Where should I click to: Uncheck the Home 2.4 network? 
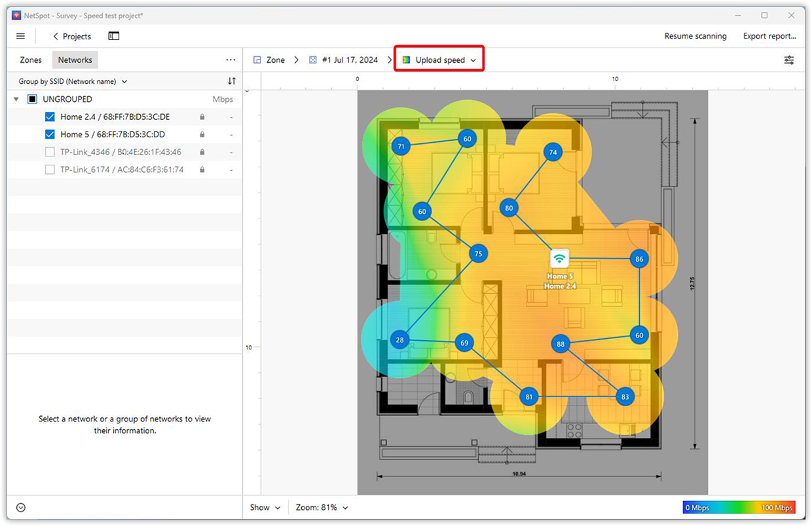coord(49,116)
